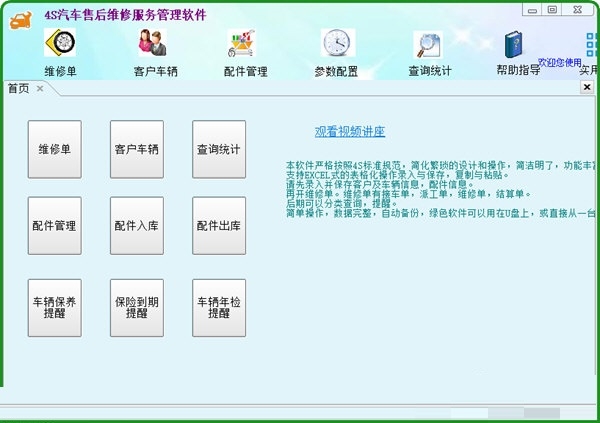The height and width of the screenshot is (423, 600).
Task: Open the 观看视频讲座 video link
Action: pyautogui.click(x=350, y=132)
